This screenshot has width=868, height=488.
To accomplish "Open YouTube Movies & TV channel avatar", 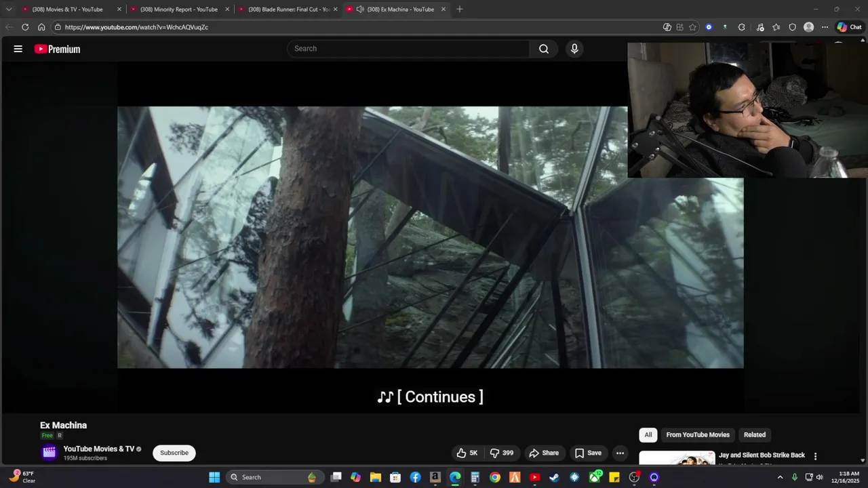I will (x=49, y=453).
